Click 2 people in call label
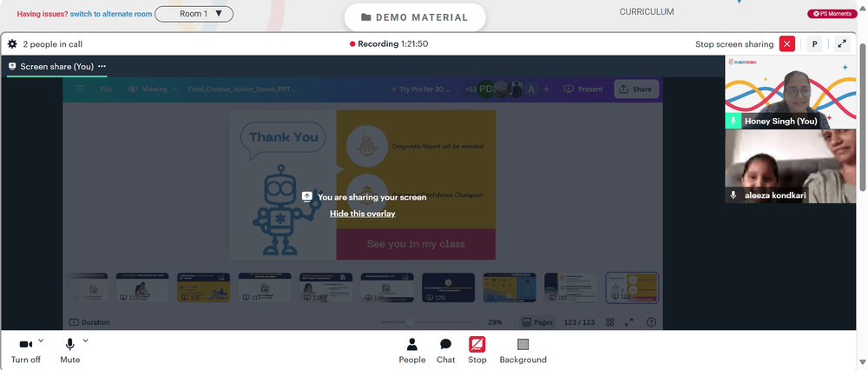 (x=53, y=43)
